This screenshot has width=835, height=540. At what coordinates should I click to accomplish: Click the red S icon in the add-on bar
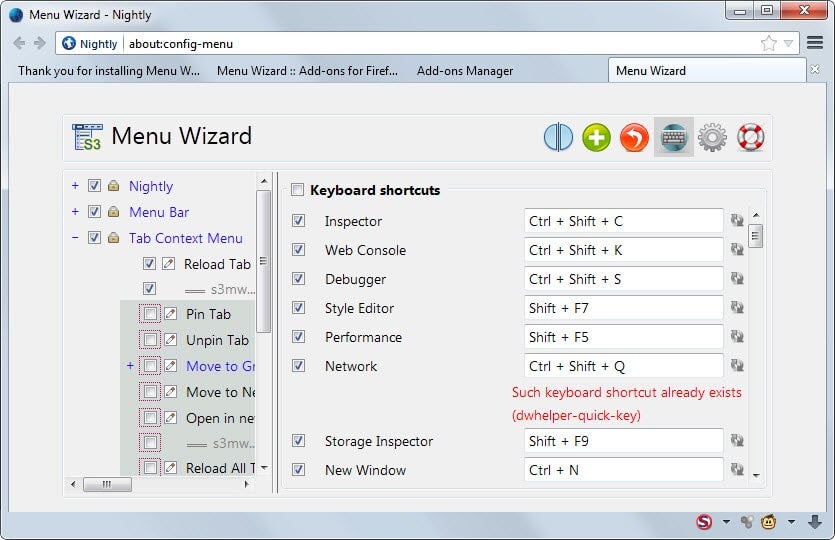click(x=704, y=522)
